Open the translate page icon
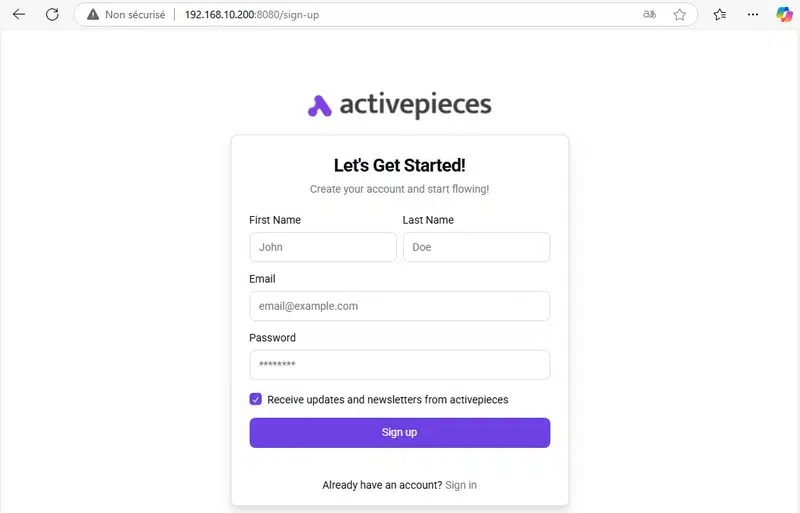The height and width of the screenshot is (513, 800). [x=650, y=15]
